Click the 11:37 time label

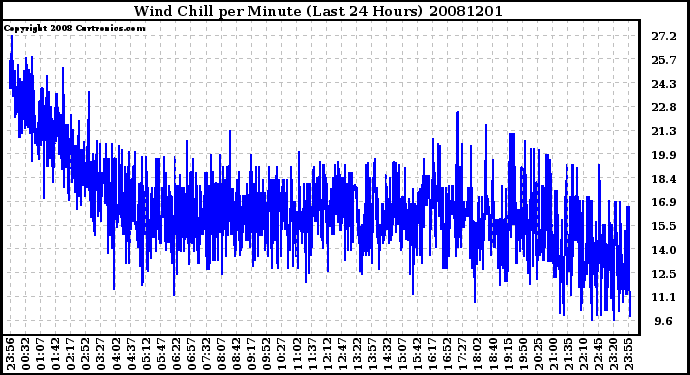(312, 354)
